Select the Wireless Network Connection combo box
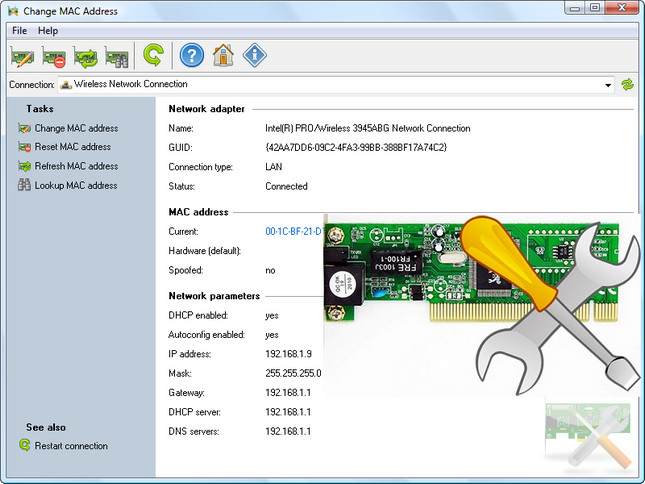The width and height of the screenshot is (645, 484). (x=330, y=85)
